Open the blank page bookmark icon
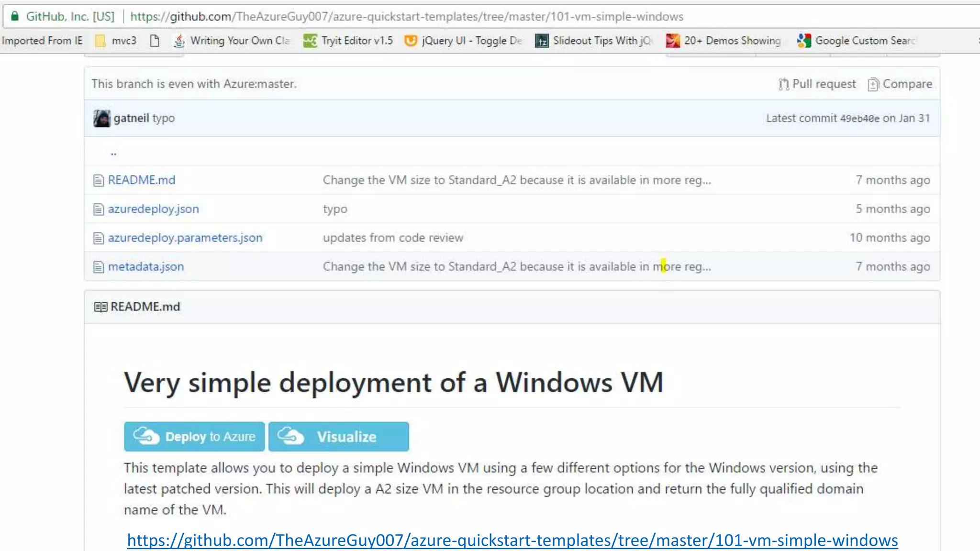Screen dimensions: 980x551 [x=154, y=41]
